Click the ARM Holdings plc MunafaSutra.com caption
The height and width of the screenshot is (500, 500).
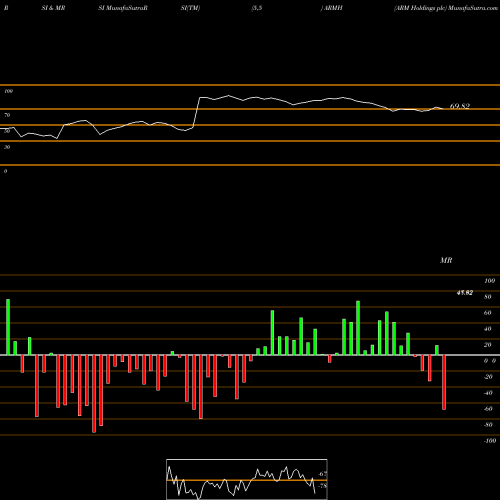point(446,8)
